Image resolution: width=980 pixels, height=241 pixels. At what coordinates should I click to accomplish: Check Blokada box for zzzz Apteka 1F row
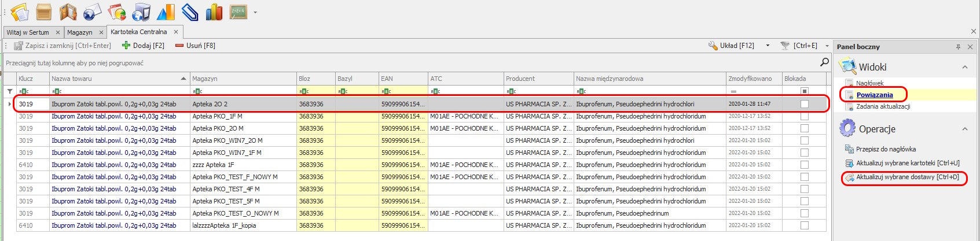pos(804,165)
